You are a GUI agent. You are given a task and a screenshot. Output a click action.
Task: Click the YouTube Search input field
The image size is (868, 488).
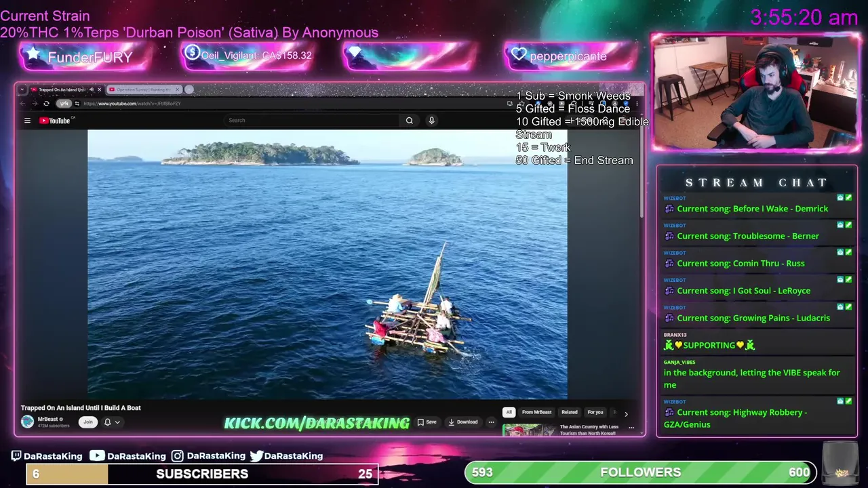click(x=312, y=121)
